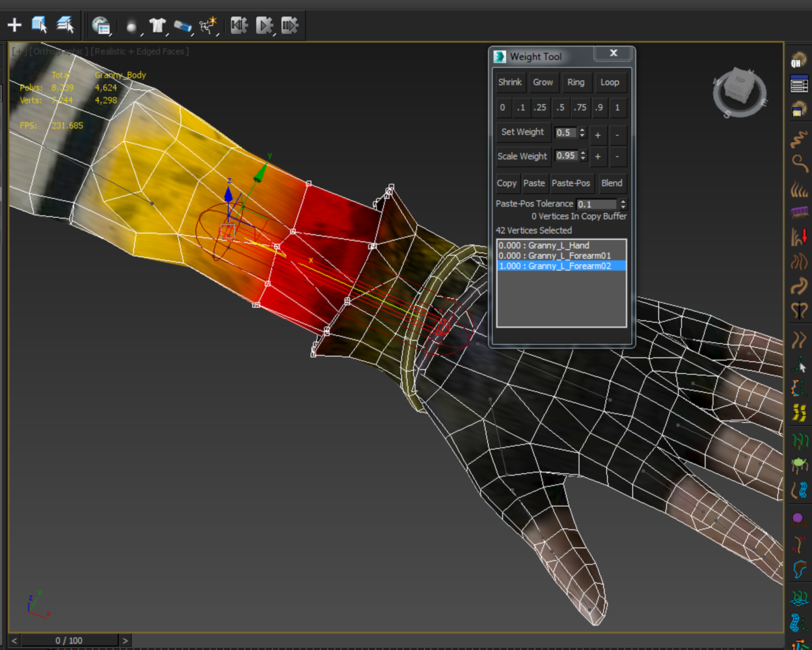This screenshot has height=650, width=812.
Task: Click the Set Weight value field
Action: click(x=566, y=132)
